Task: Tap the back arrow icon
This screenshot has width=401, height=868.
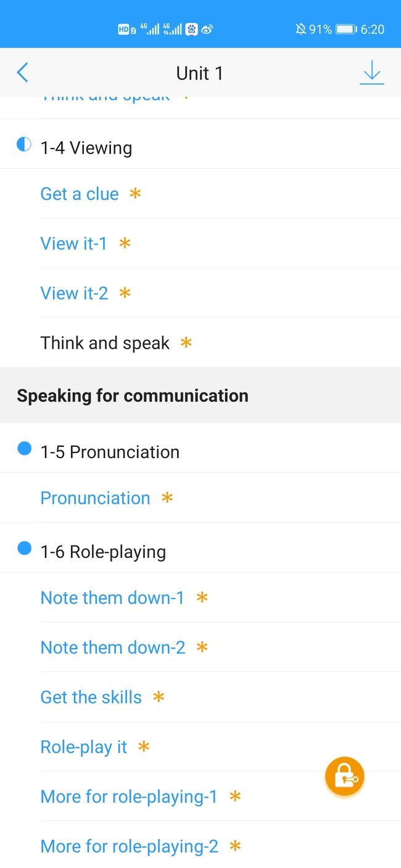Action: [x=22, y=73]
